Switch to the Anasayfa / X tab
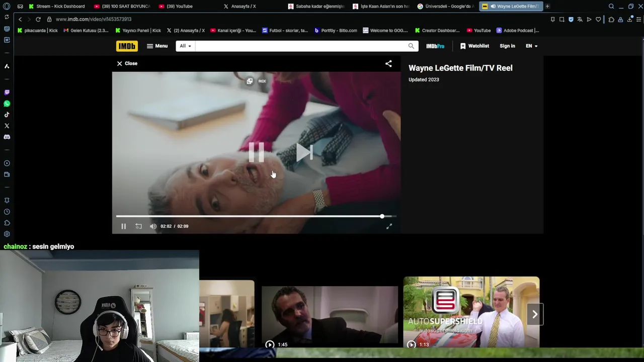 pos(251,7)
